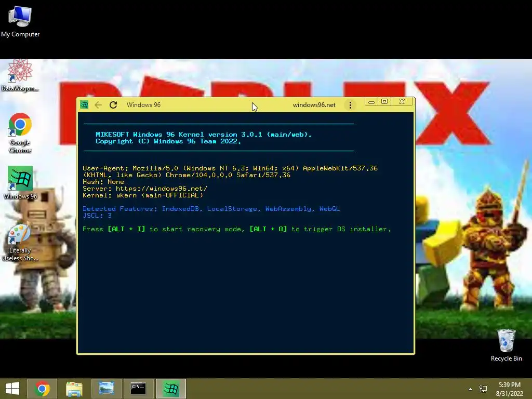The image size is (532, 399).
Task: Open the Windows Start button
Action: (12, 389)
